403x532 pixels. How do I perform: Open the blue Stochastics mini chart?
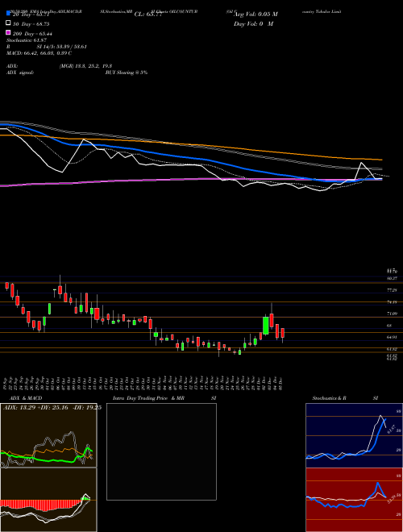[354, 435]
